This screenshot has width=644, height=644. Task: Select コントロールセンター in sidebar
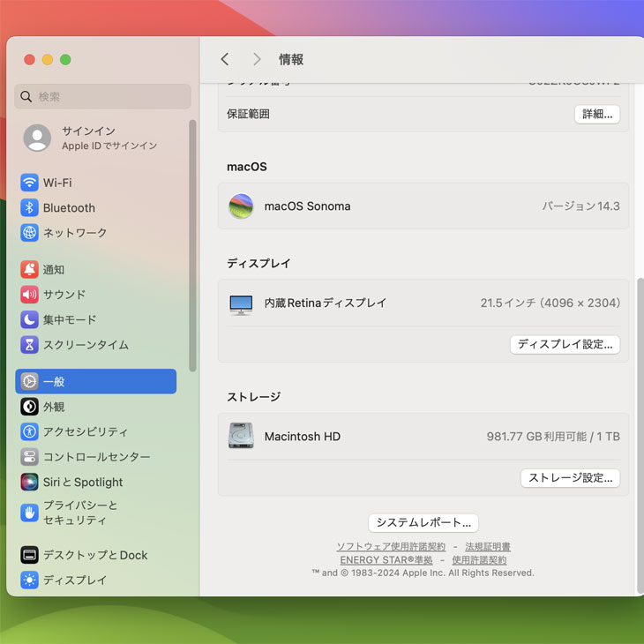(95, 457)
